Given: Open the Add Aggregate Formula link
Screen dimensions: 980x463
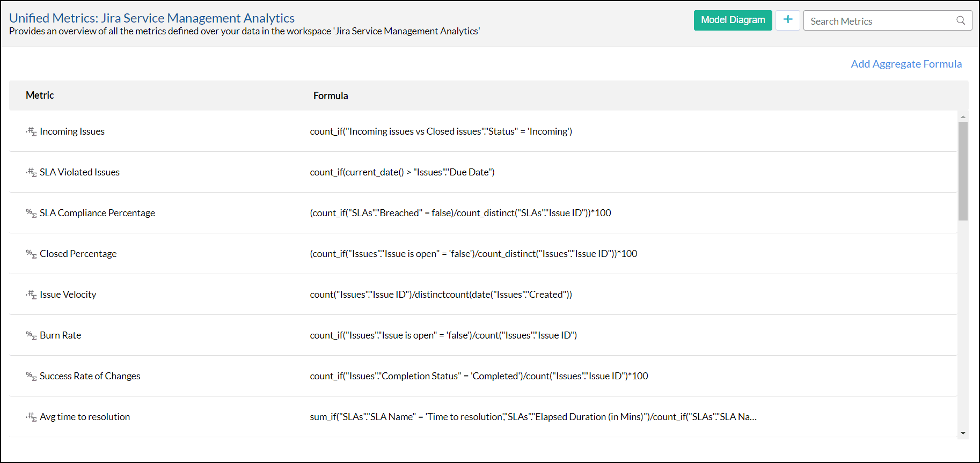Looking at the screenshot, I should click(x=906, y=64).
